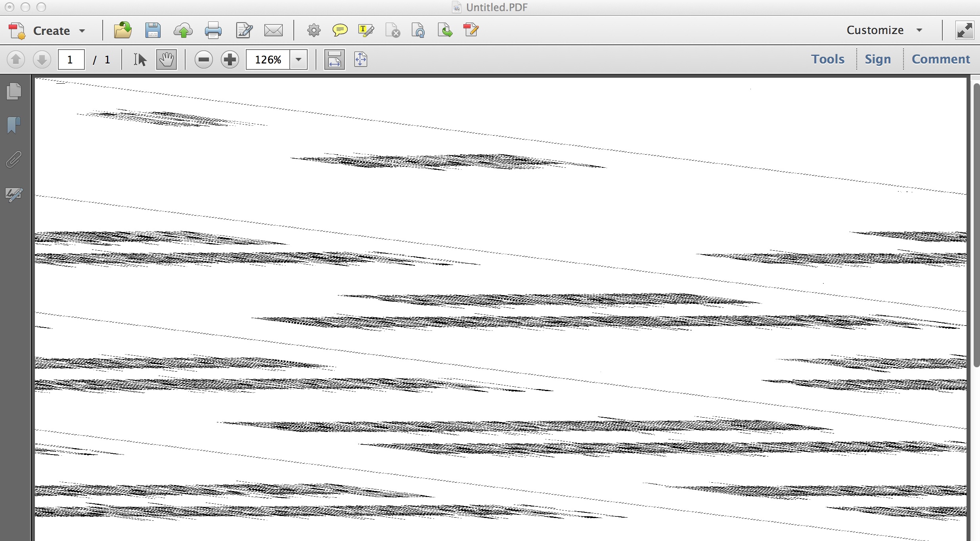Expand the Create dropdown arrow

tap(82, 31)
